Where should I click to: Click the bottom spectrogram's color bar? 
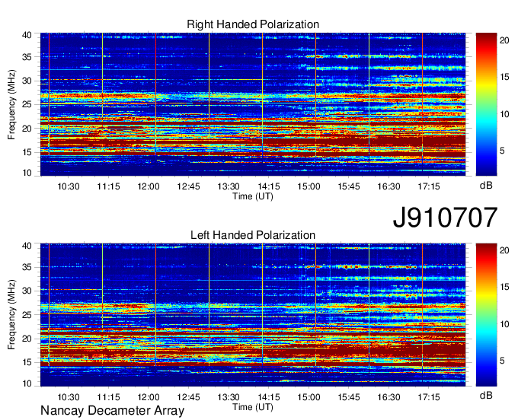tap(486, 315)
